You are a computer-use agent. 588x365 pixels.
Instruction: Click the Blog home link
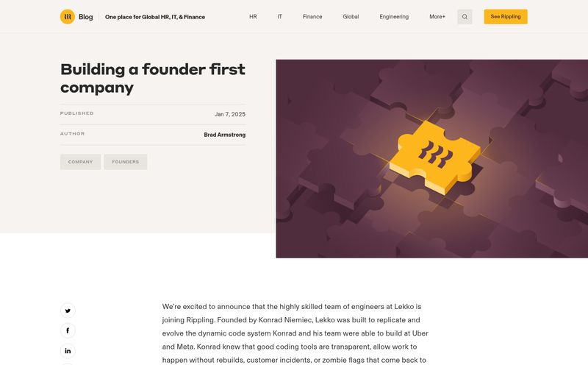click(x=85, y=17)
